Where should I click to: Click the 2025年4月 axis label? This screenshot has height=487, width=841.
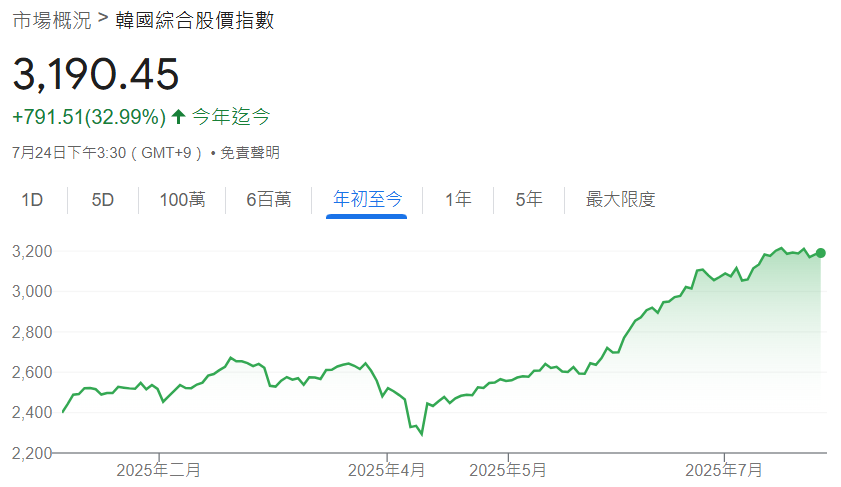(x=386, y=470)
